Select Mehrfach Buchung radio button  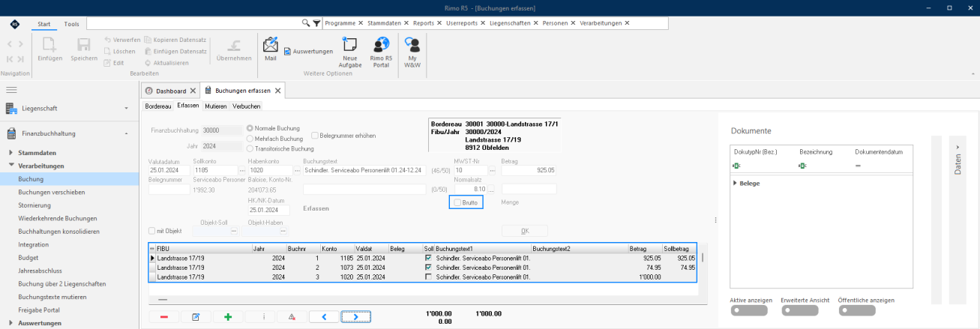250,139
